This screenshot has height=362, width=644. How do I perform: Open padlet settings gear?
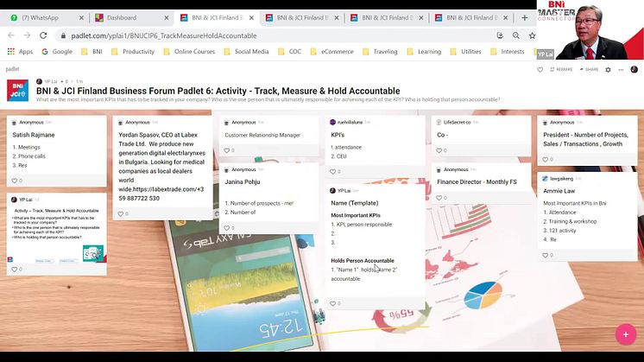(609, 69)
